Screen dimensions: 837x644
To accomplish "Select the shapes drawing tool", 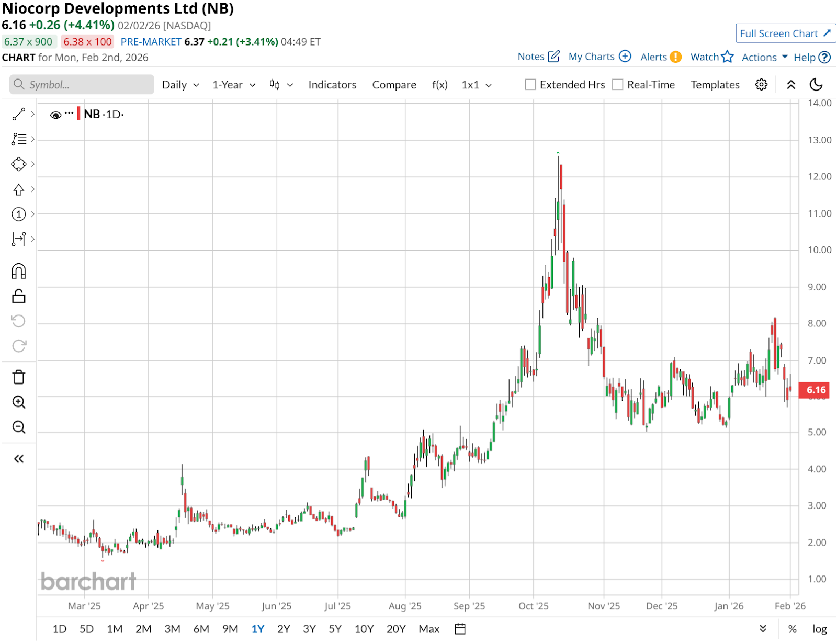I will click(x=18, y=164).
